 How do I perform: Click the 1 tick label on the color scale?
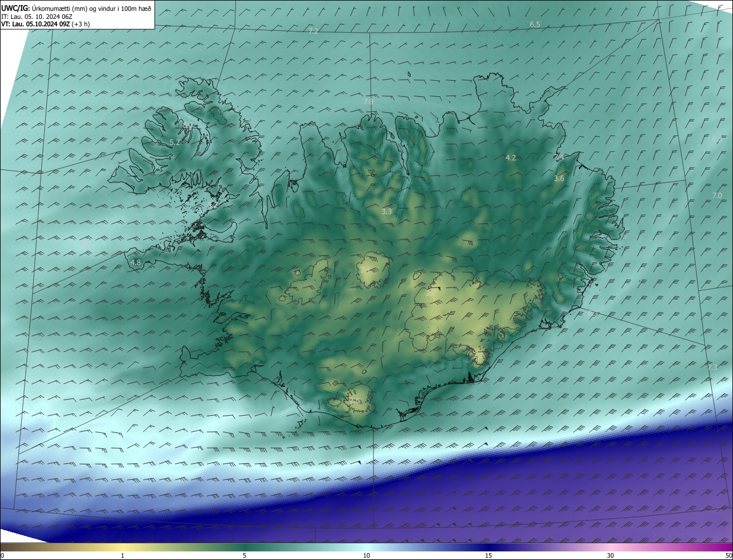(123, 555)
